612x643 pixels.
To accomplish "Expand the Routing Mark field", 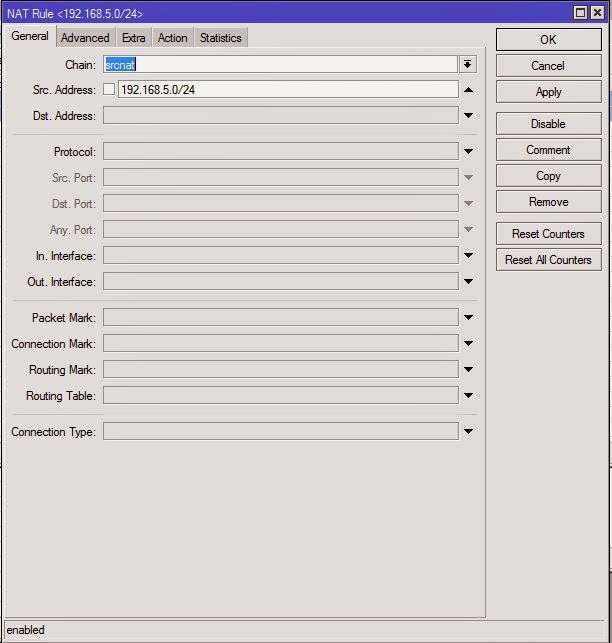I will (468, 369).
